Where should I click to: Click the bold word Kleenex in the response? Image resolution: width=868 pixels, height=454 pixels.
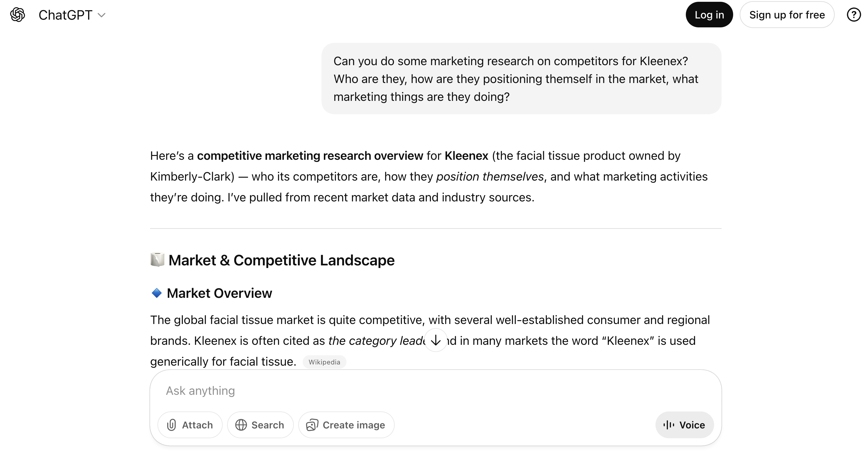466,156
